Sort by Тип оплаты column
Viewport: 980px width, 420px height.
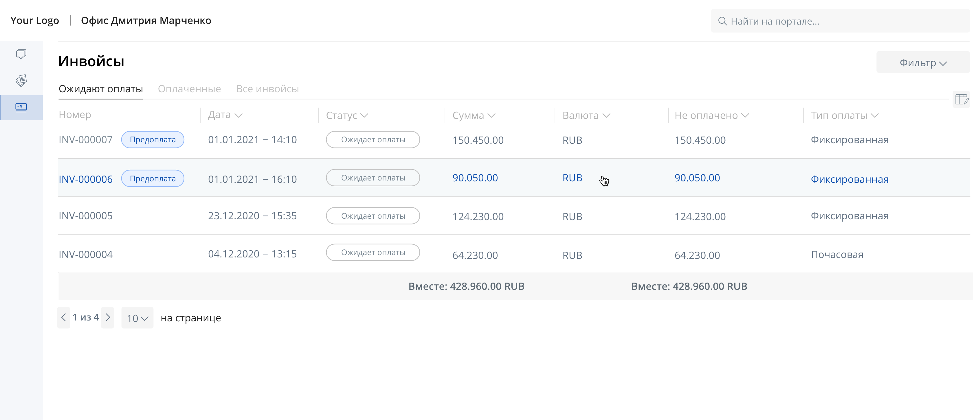click(845, 115)
